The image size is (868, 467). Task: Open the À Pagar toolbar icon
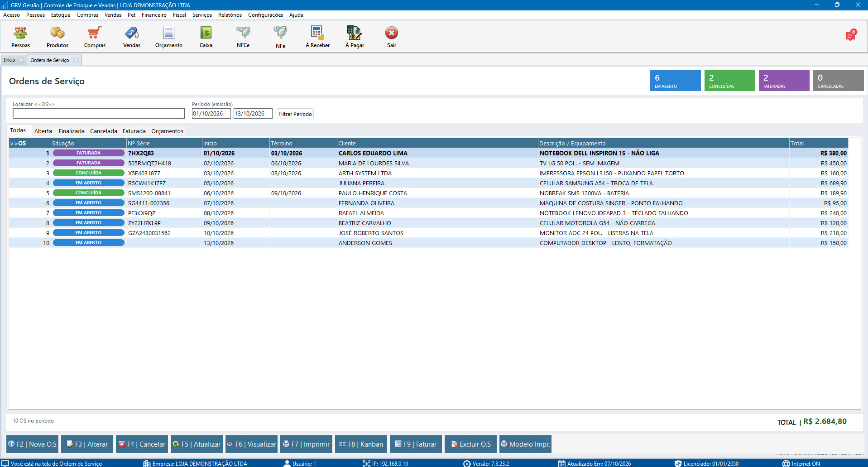pos(355,37)
